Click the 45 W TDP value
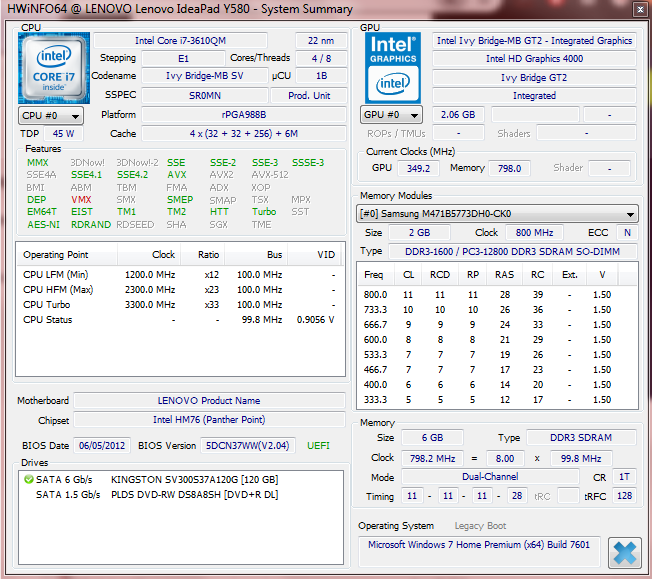 [x=63, y=134]
